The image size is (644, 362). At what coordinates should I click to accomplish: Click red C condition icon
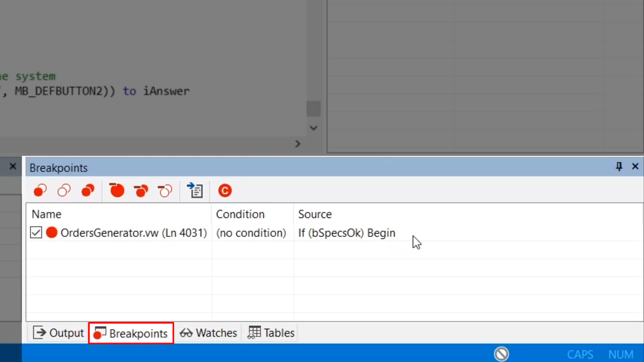[225, 191]
